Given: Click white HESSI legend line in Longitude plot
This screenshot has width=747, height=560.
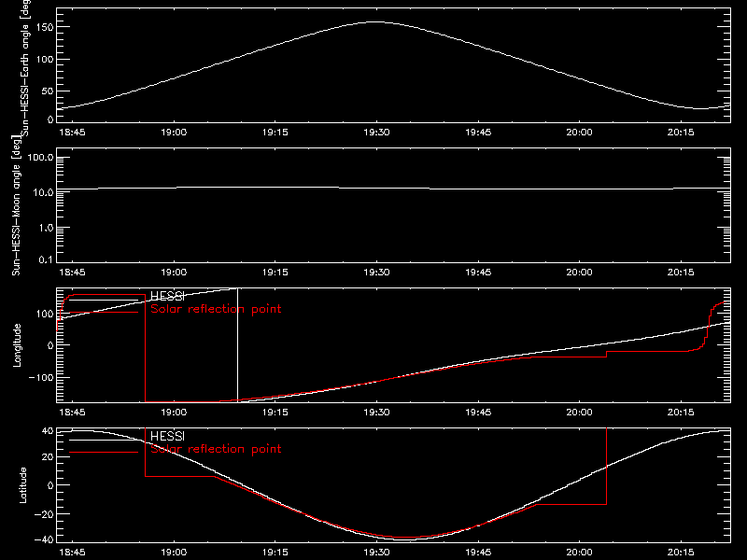Looking at the screenshot, I should (104, 300).
